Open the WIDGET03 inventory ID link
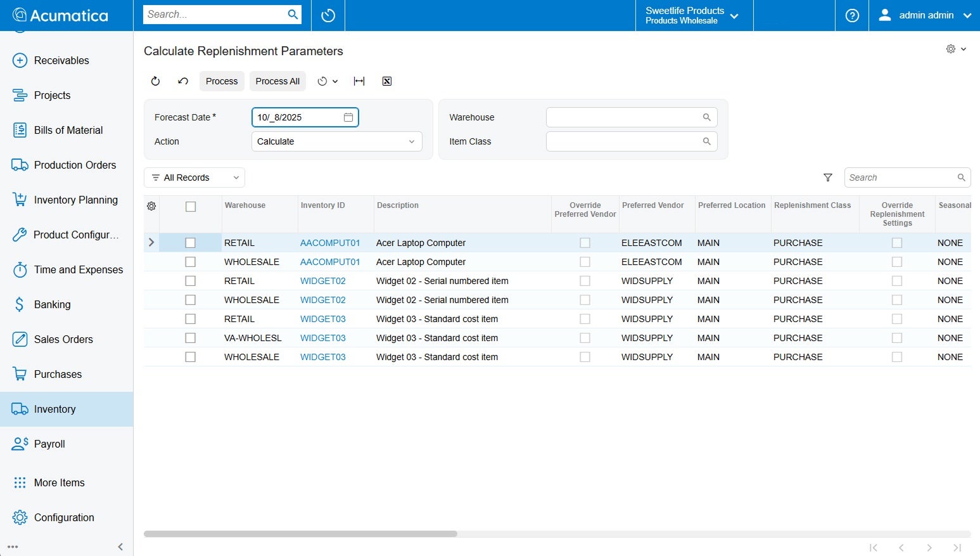The image size is (980, 556). point(322,319)
